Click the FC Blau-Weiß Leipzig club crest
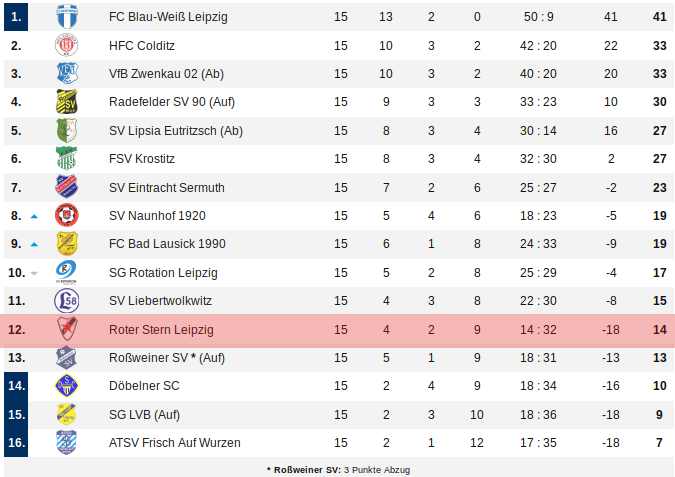 pyautogui.click(x=66, y=17)
